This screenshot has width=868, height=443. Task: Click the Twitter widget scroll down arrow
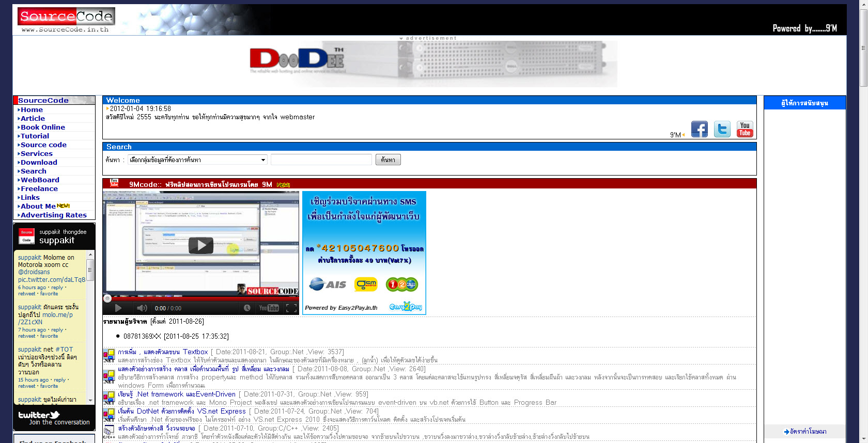pos(90,400)
